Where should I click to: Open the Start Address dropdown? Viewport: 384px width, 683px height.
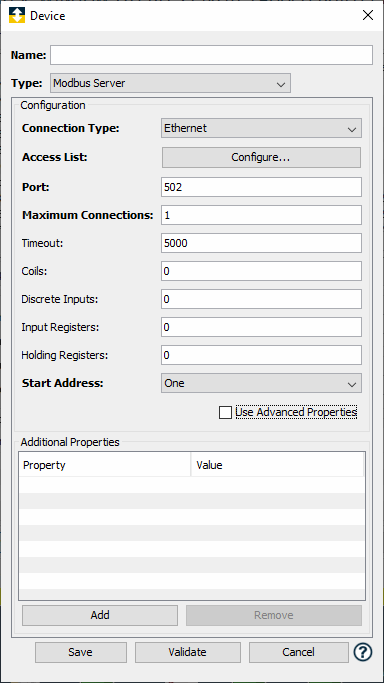[x=261, y=383]
